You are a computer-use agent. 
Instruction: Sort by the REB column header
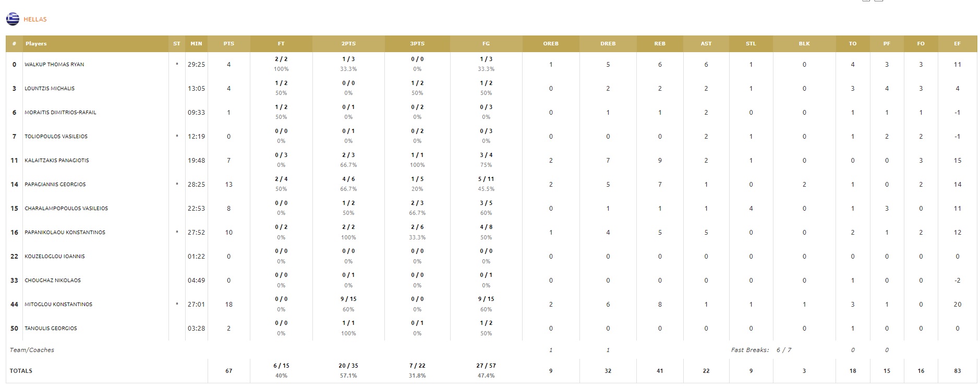pos(660,44)
